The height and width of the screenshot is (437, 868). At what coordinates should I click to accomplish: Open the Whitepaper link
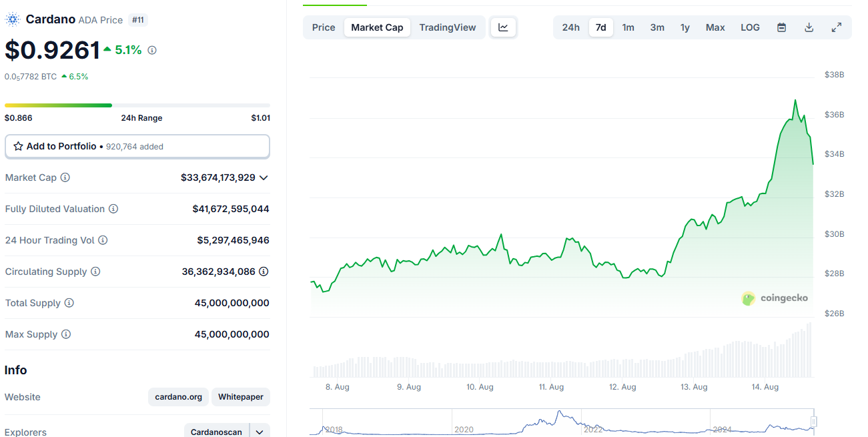pos(240,397)
